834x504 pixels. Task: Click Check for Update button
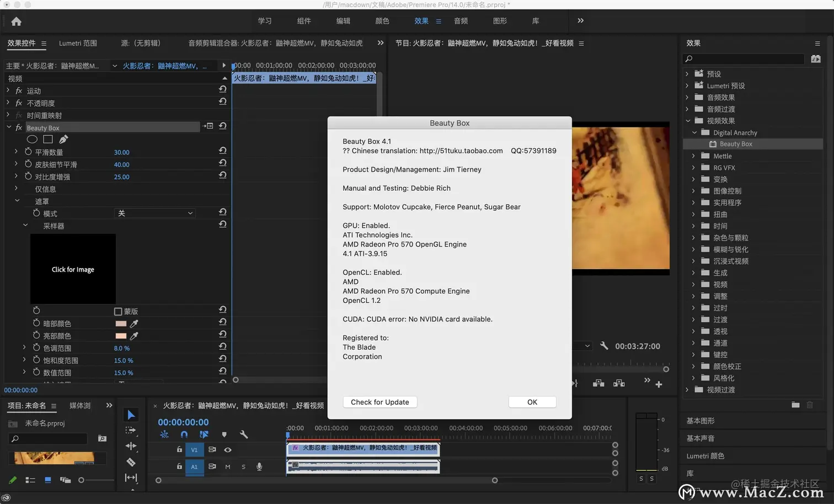coord(380,402)
